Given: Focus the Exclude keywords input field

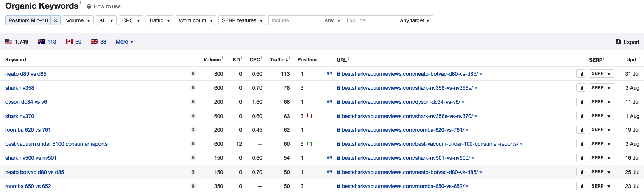Looking at the screenshot, I should click(369, 20).
